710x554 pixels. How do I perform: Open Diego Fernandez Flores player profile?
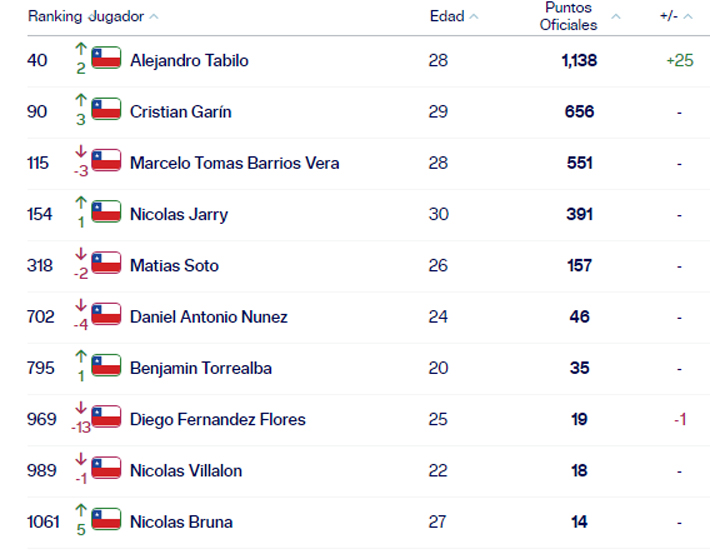point(218,419)
